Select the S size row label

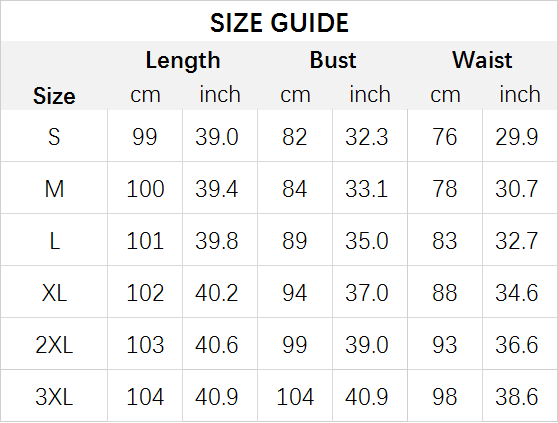(x=54, y=137)
